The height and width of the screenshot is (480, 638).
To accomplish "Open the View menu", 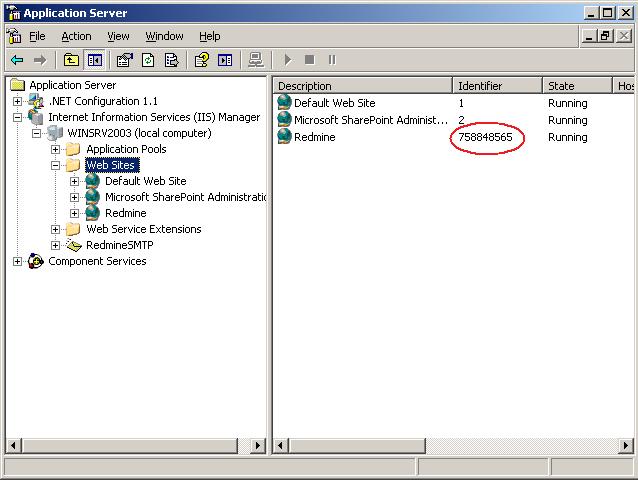I will 118,36.
